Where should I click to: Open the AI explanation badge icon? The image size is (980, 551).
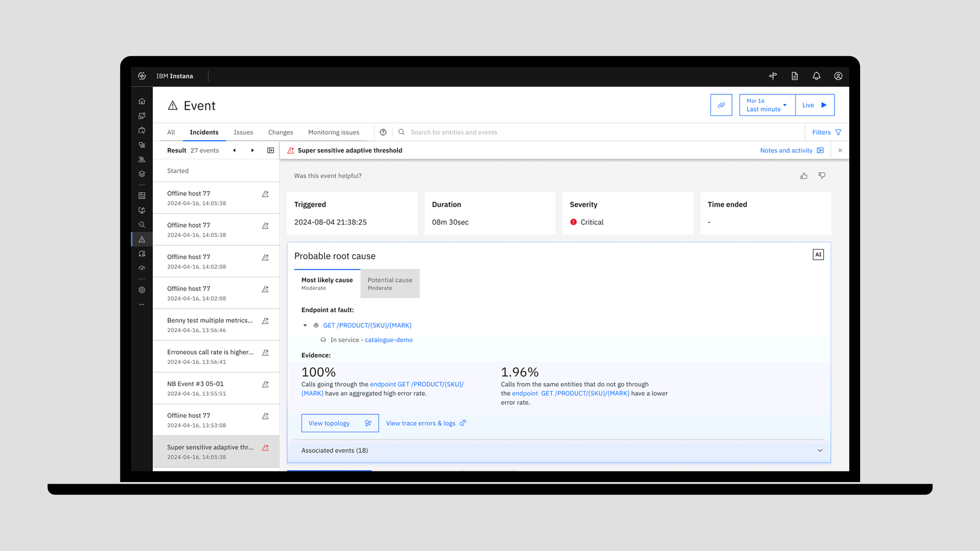tap(818, 255)
